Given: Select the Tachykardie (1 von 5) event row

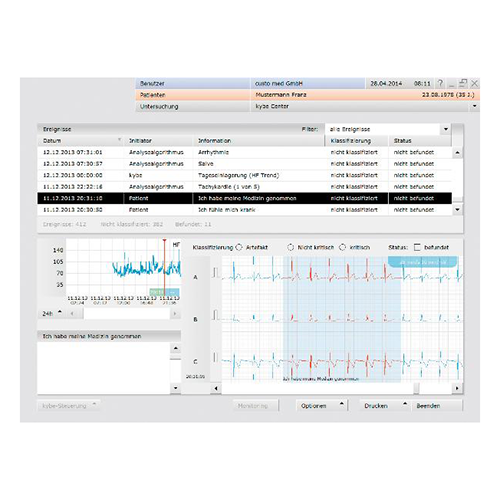Looking at the screenshot, I should [244, 187].
